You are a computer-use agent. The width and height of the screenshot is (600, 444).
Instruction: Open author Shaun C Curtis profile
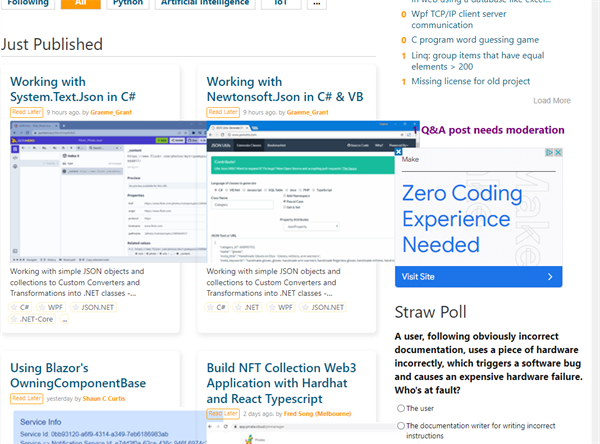(x=104, y=399)
